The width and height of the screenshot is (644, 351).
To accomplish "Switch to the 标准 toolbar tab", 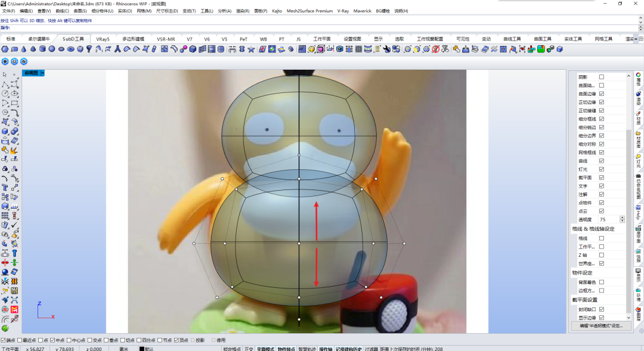I will (11, 39).
